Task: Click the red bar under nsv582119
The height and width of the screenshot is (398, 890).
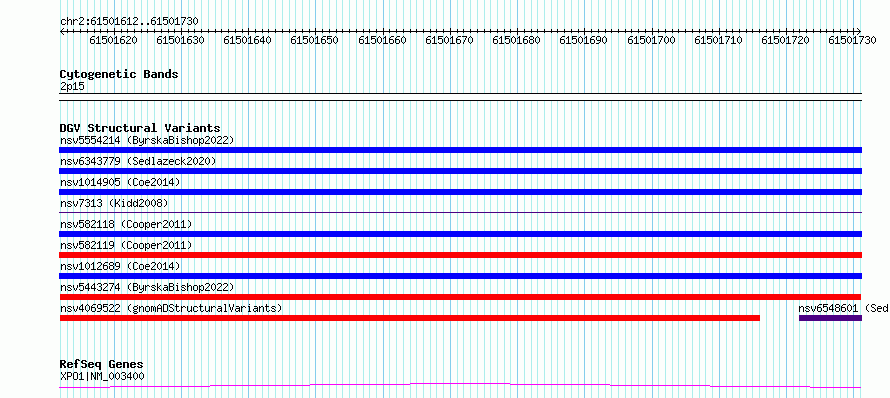Action: click(x=460, y=255)
